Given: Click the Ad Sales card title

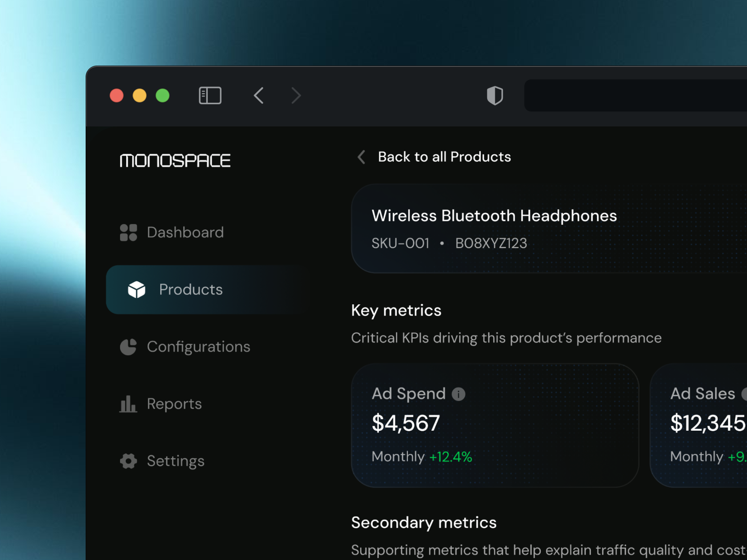Looking at the screenshot, I should coord(702,394).
